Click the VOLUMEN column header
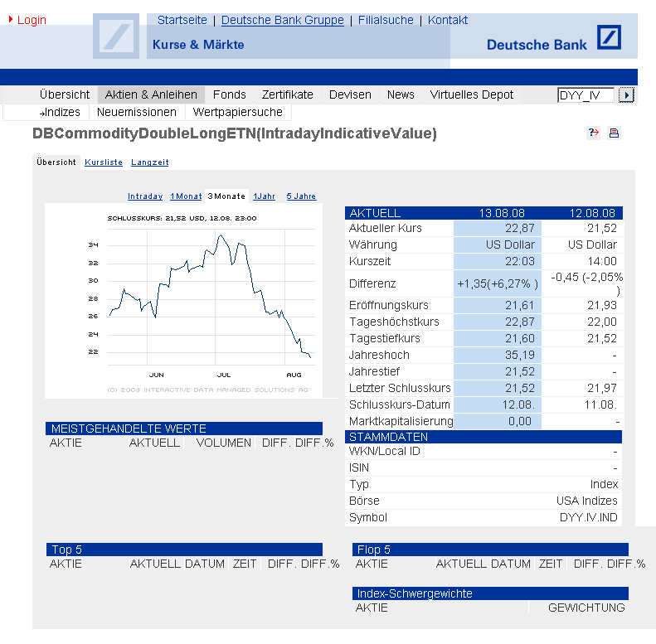This screenshot has height=644, width=656. point(223,443)
